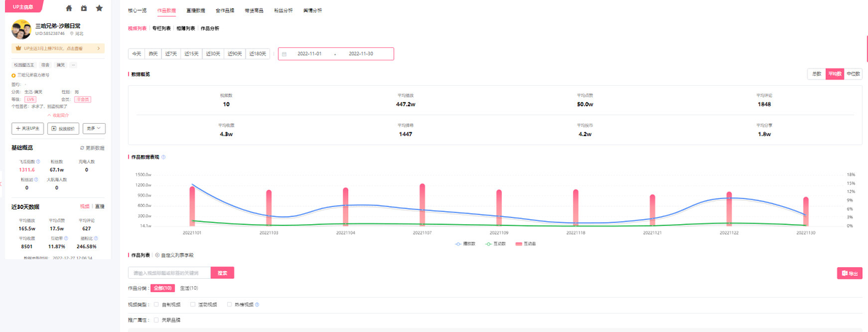Select the 作品分析 sub-tab
This screenshot has height=332, width=868.
click(209, 28)
